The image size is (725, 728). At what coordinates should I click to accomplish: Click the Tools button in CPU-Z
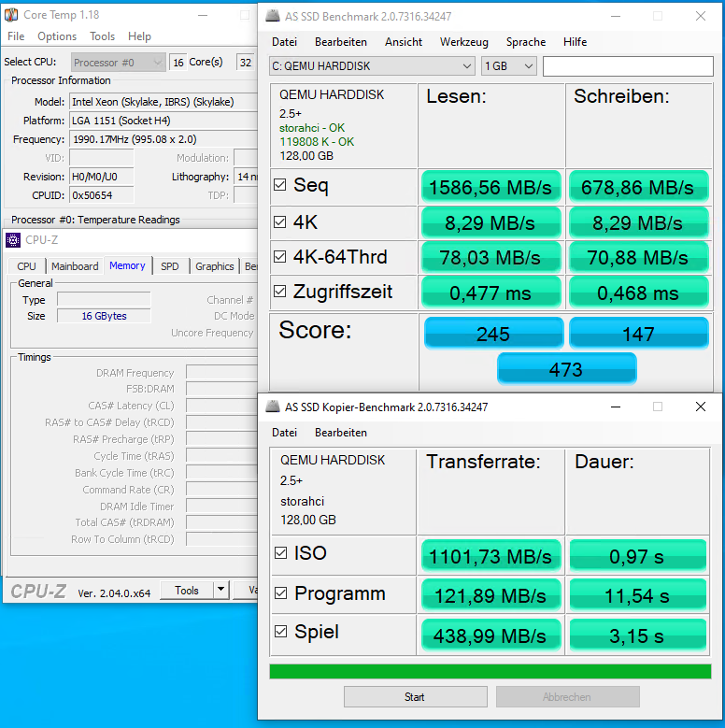[x=187, y=590]
